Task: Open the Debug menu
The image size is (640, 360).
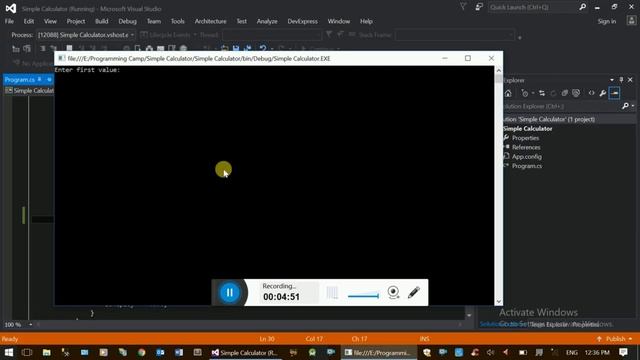Action: point(127,21)
